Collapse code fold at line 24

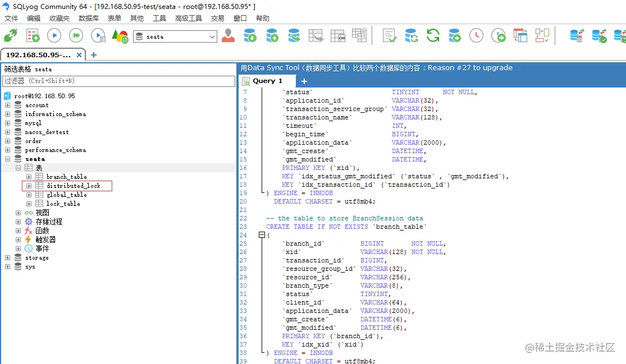(262, 235)
